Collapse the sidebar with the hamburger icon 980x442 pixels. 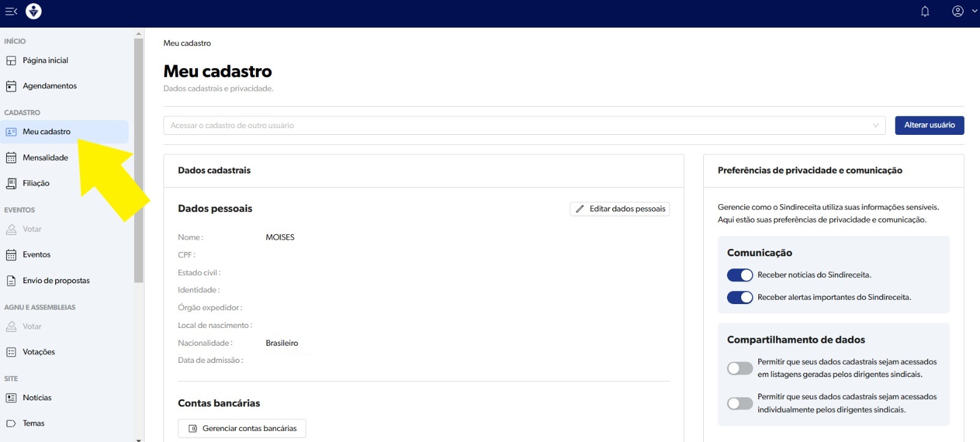coord(11,11)
